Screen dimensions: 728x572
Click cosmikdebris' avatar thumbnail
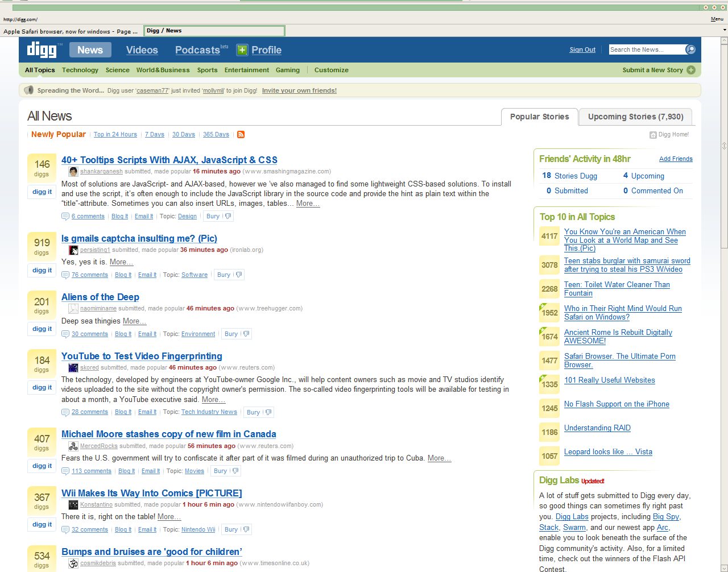tap(73, 563)
